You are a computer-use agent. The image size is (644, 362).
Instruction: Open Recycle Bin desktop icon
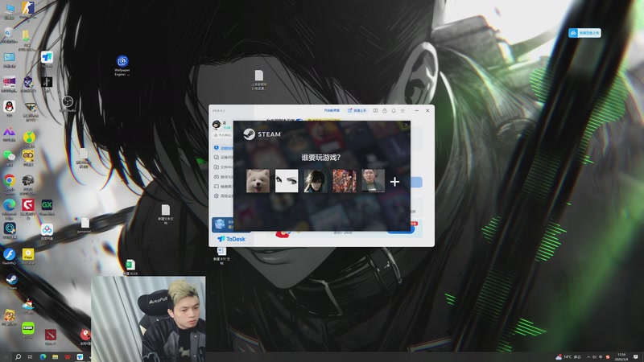point(9,33)
